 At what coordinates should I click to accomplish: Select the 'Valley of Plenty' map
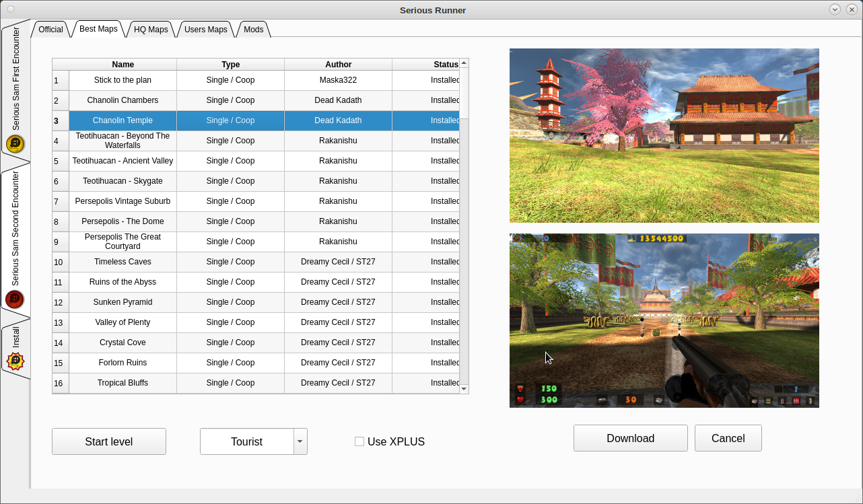click(x=123, y=322)
